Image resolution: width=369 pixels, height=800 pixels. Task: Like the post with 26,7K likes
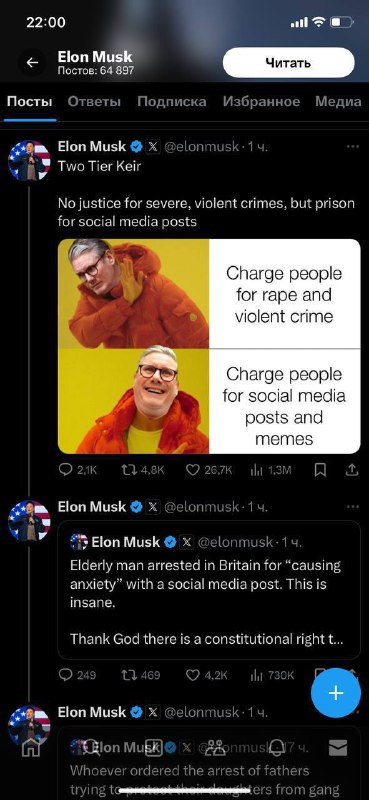[192, 469]
